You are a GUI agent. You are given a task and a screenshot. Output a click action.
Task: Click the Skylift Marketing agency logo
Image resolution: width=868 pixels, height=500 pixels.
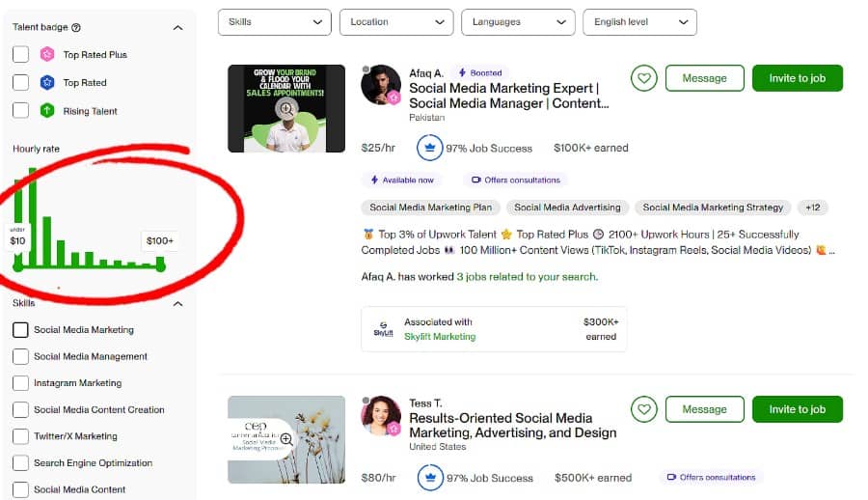(x=383, y=329)
